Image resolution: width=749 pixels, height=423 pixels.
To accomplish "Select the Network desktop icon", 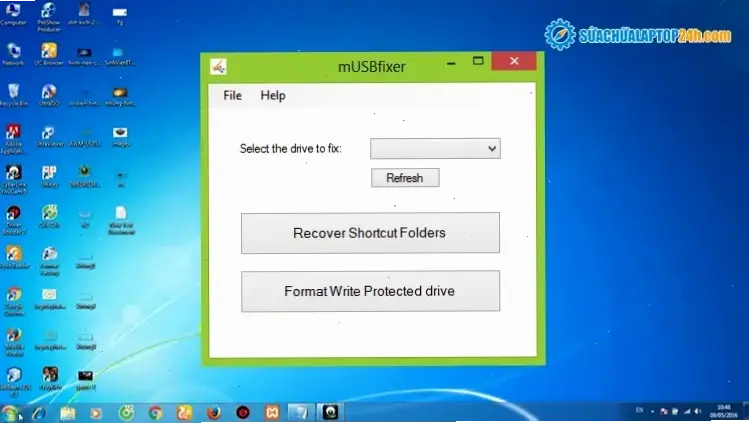I will [13, 54].
